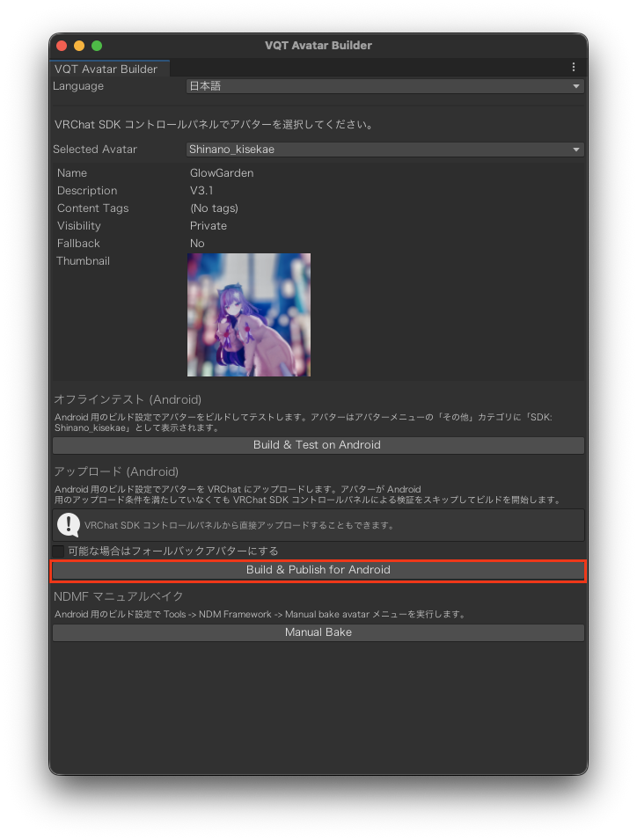Click Build & Publish for Android

pos(318,570)
